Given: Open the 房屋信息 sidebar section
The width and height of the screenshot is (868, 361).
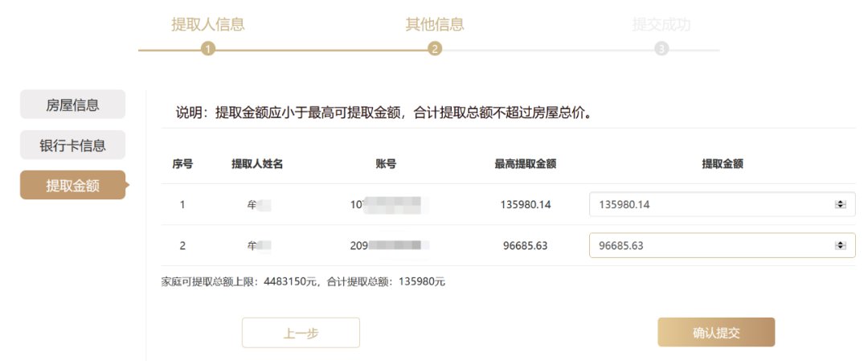Looking at the screenshot, I should click(72, 105).
